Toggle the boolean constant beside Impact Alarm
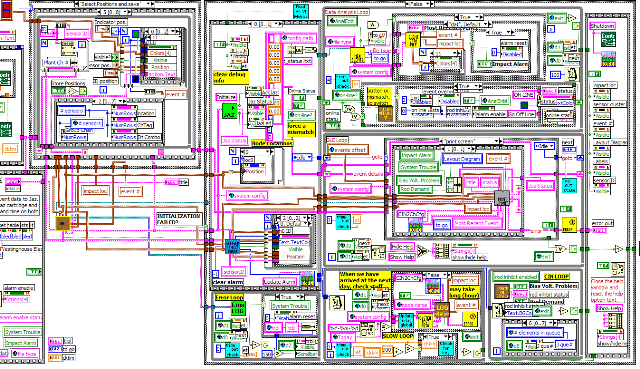 click(x=484, y=64)
